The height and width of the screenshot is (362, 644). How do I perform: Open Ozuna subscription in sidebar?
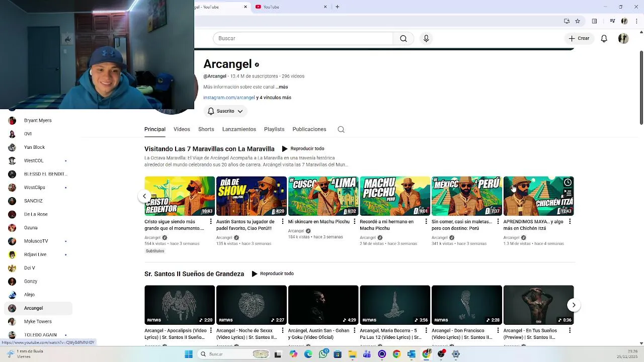[38, 228]
